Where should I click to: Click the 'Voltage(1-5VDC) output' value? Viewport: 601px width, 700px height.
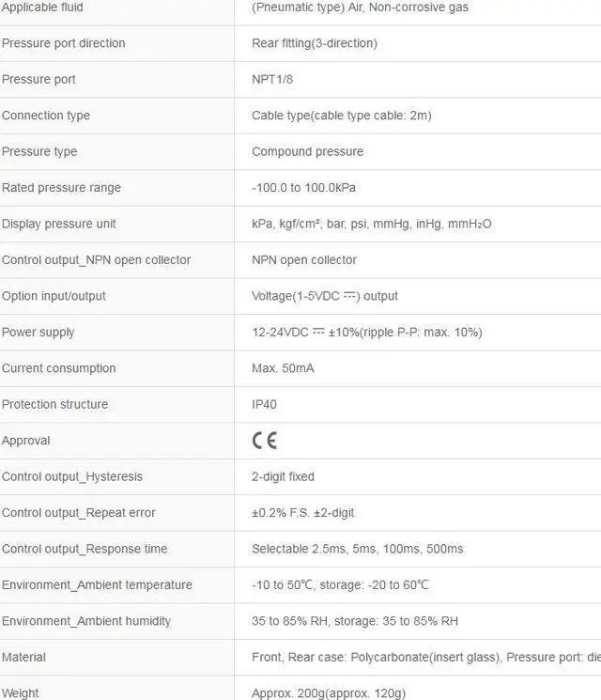click(325, 296)
